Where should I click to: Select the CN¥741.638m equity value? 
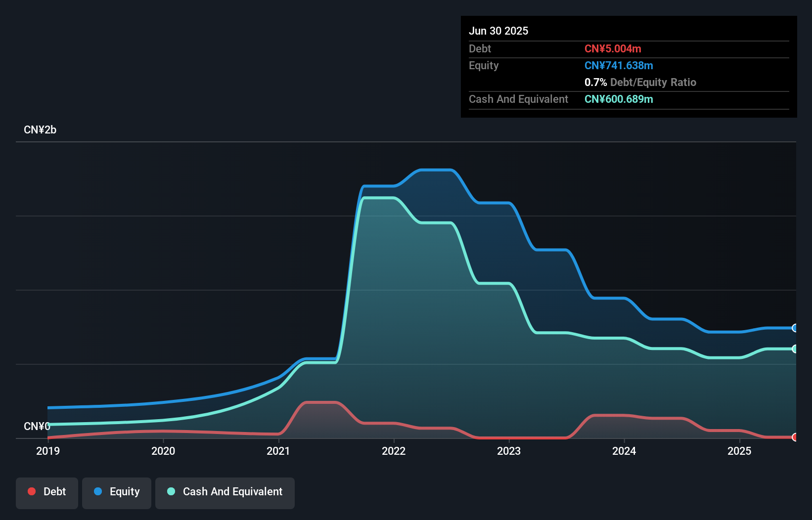[619, 66]
